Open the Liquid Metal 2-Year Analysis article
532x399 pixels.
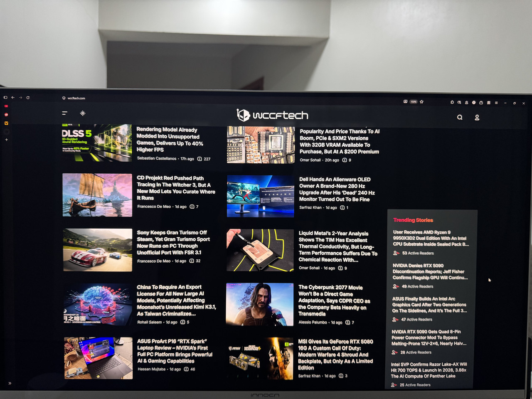coord(338,246)
